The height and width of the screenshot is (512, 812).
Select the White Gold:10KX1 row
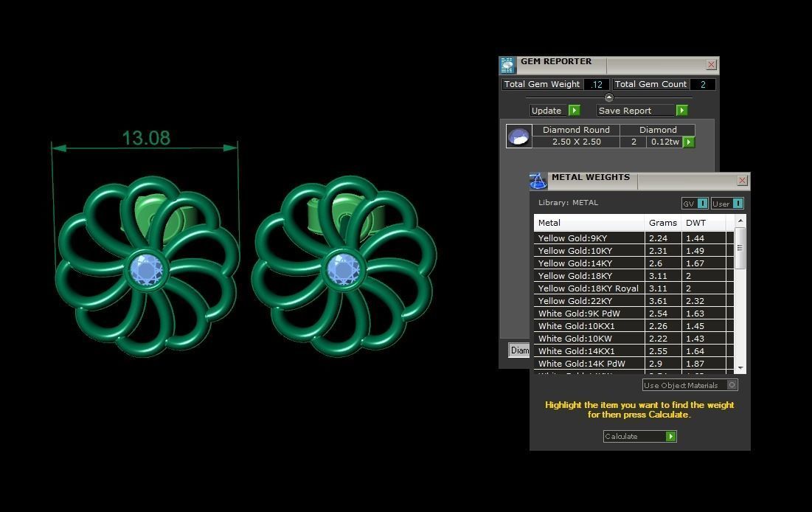coord(634,326)
